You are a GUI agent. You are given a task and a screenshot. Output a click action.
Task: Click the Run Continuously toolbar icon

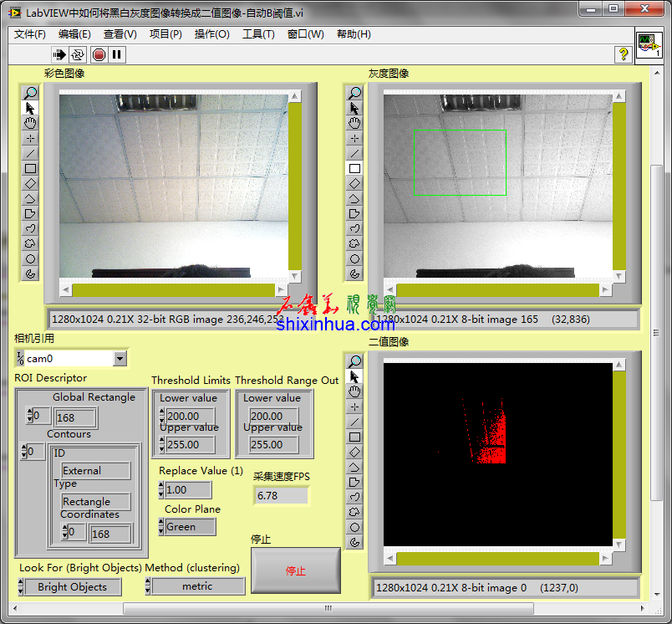point(78,54)
